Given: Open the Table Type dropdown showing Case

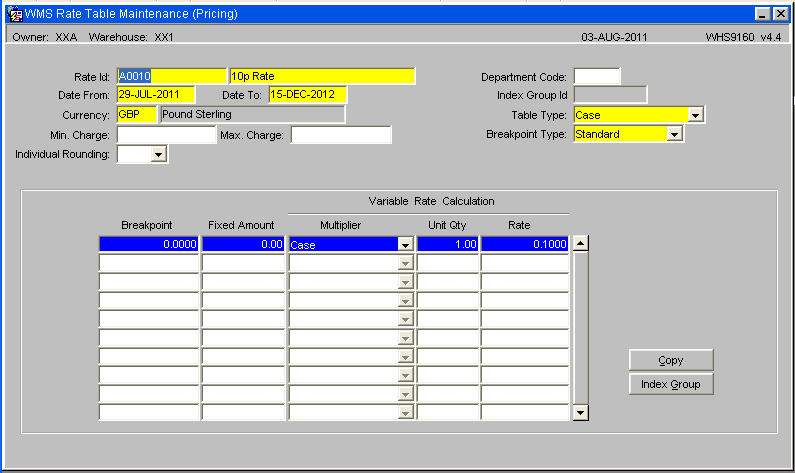Looking at the screenshot, I should click(x=695, y=115).
